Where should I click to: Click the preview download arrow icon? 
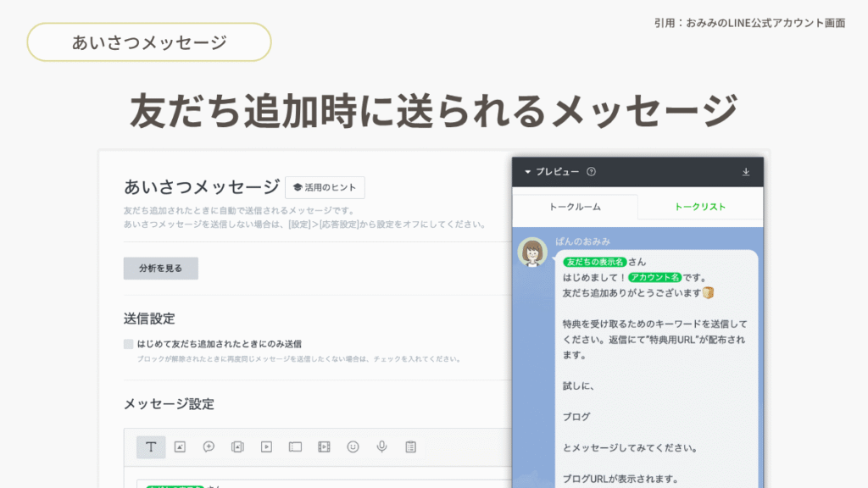click(746, 172)
